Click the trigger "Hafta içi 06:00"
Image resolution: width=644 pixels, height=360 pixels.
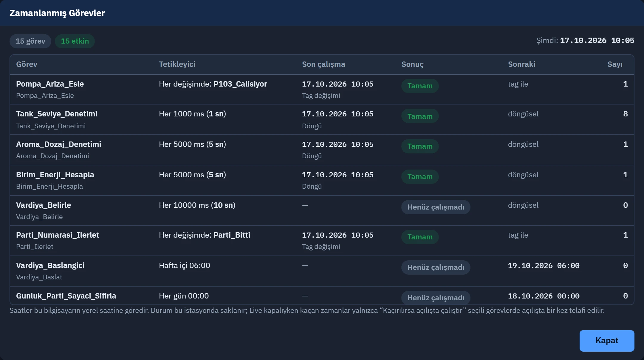pos(184,265)
